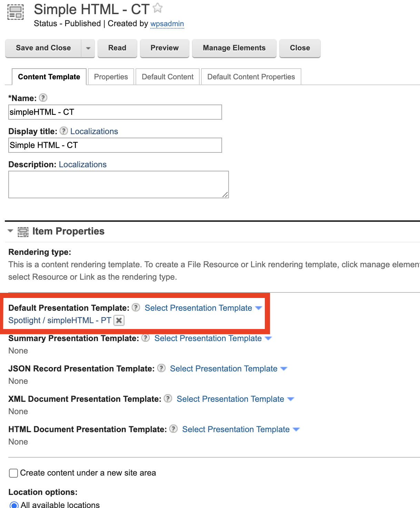Open help tooltip beside the Name field
The image size is (420, 508).
(43, 98)
